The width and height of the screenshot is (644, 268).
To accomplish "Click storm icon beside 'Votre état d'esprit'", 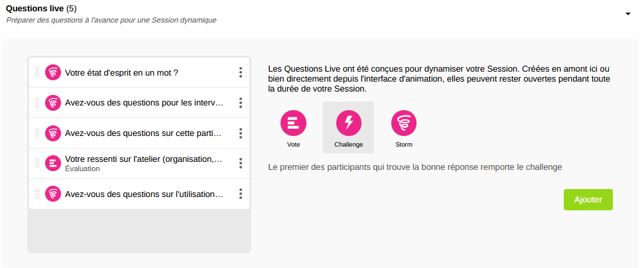I will (x=53, y=72).
